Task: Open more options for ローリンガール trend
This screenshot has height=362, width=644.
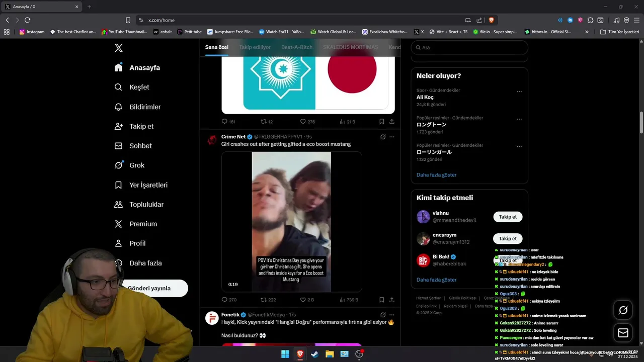Action: 519,147
